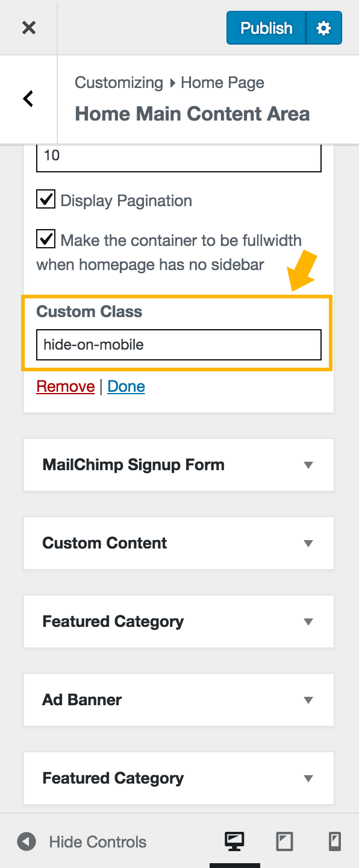Select the monitor icon below the widget list

[x=235, y=841]
